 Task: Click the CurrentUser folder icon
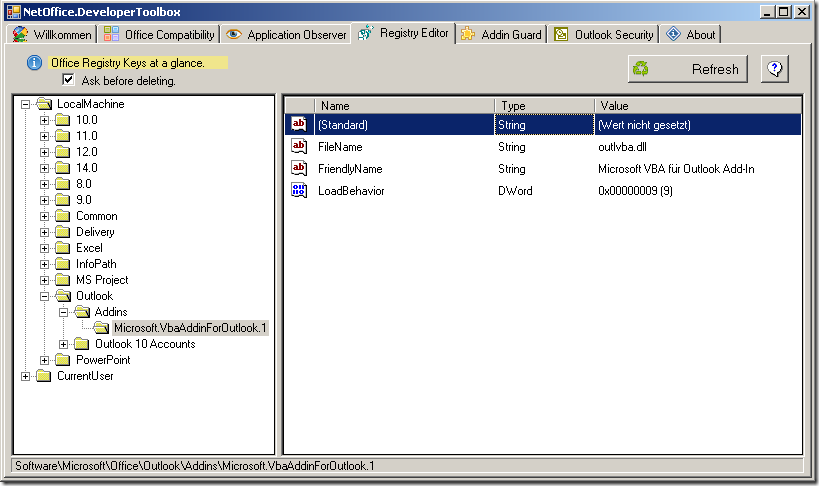point(43,376)
